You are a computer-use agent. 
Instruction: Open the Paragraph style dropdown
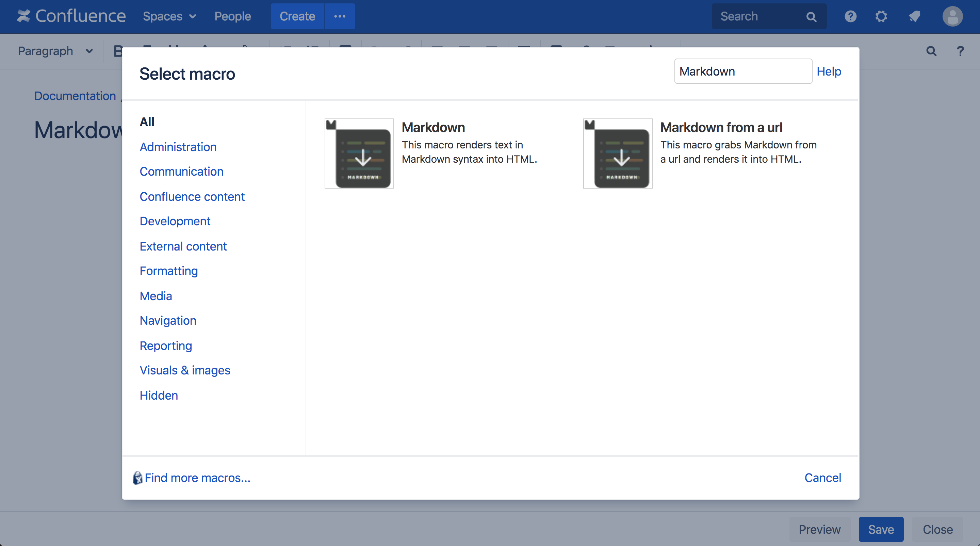coord(55,51)
